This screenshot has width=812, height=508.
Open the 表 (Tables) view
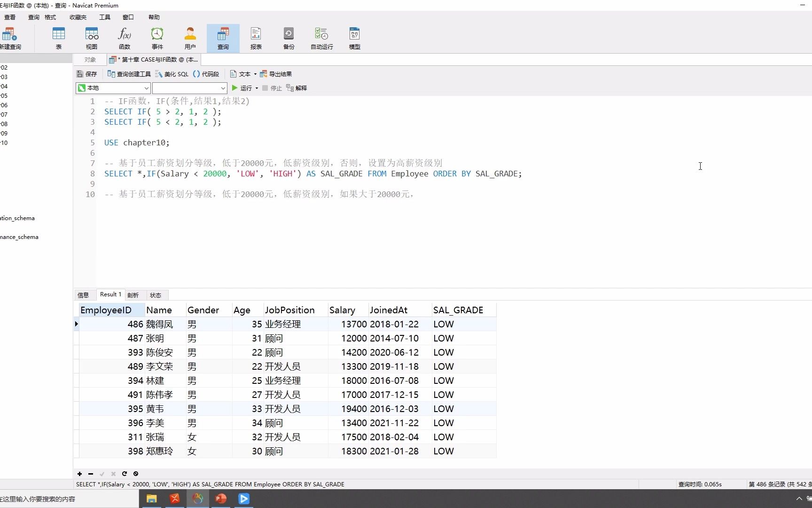59,38
